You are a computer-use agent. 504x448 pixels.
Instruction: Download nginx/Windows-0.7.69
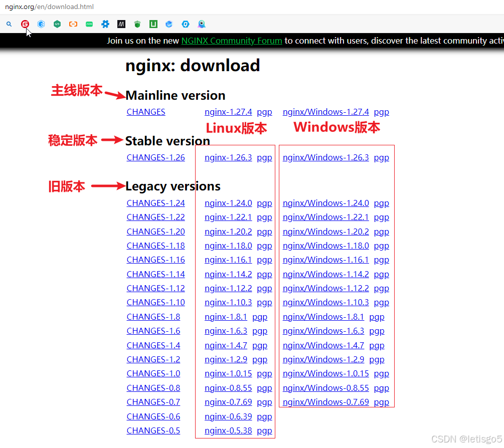(326, 402)
